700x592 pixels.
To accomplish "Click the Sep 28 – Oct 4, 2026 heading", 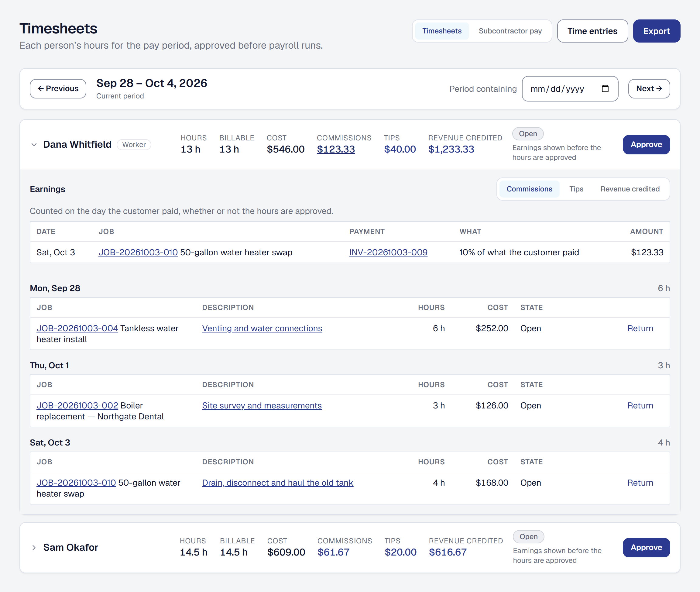I will pos(152,83).
